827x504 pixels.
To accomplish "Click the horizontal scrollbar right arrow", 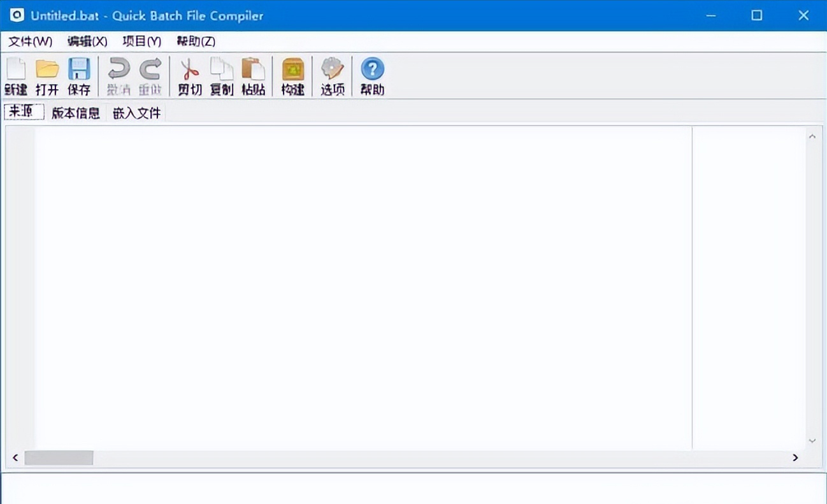I will tap(795, 457).
